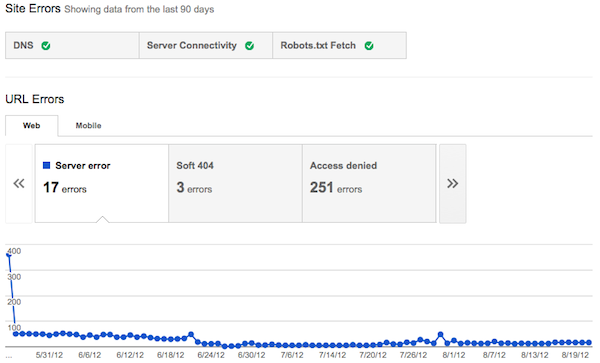
Task: Click the chart spike near 8/1/12
Action: pyautogui.click(x=440, y=335)
